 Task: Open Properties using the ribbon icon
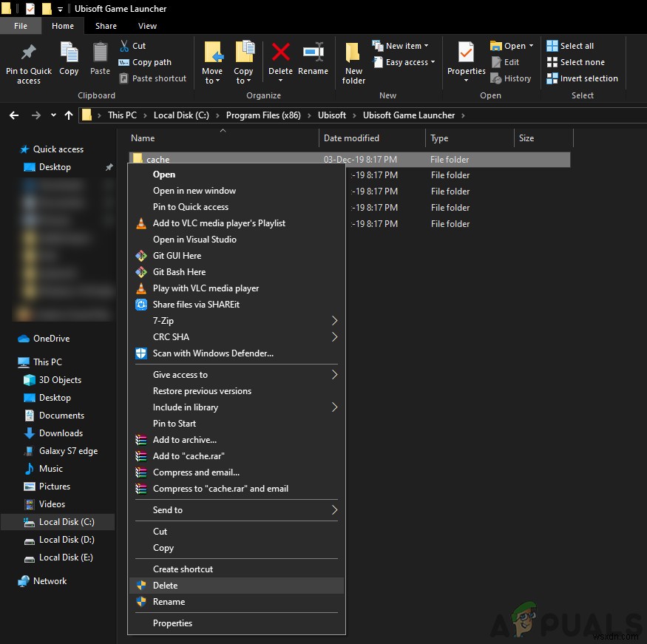tap(466, 63)
